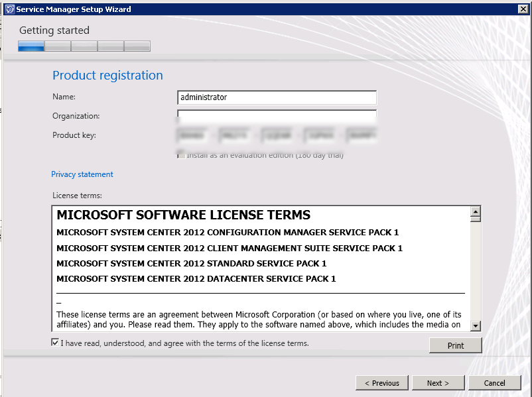Image resolution: width=532 pixels, height=397 pixels.
Task: Go back with the Previous button
Action: coord(381,383)
